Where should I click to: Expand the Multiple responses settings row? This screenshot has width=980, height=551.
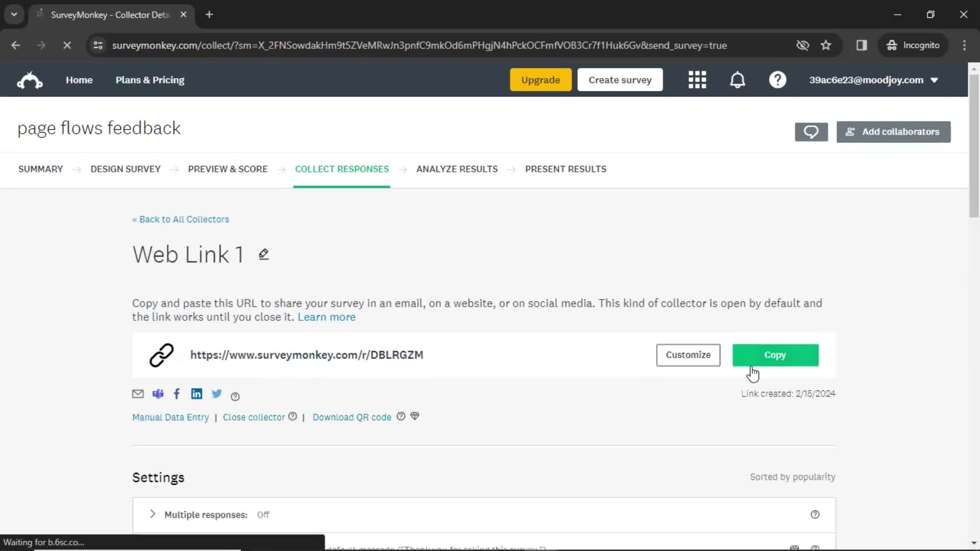(153, 515)
